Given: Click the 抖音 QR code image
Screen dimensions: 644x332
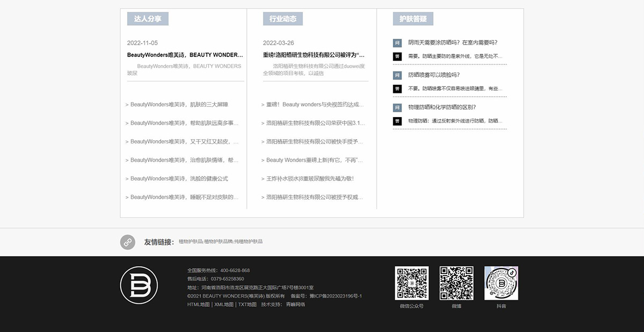Looking at the screenshot, I should pyautogui.click(x=501, y=283).
